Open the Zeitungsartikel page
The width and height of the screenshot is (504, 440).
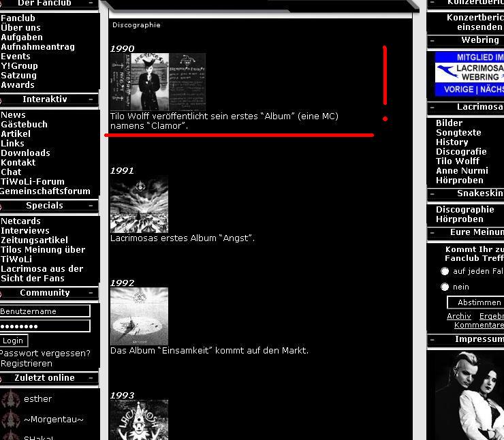tap(34, 240)
